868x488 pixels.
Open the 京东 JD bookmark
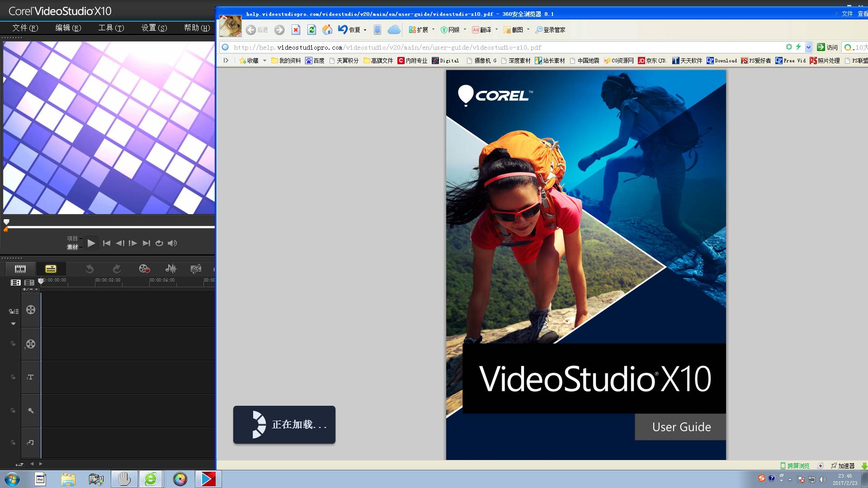652,61
